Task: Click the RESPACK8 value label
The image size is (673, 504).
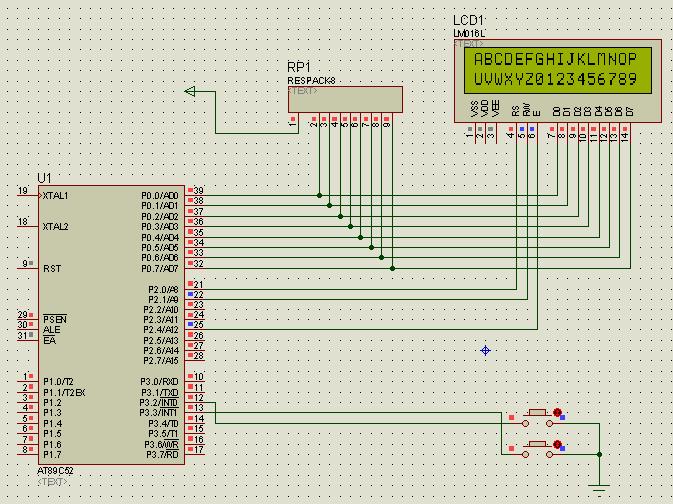Action: [x=311, y=80]
